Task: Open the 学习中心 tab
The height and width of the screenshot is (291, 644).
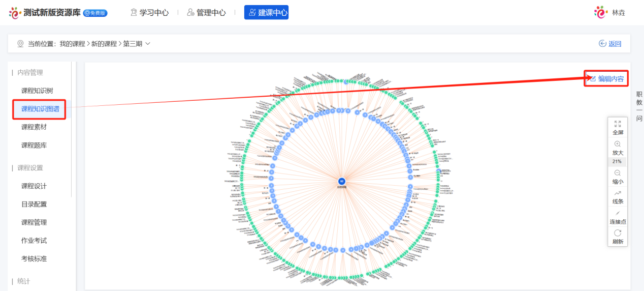Action: click(x=149, y=12)
